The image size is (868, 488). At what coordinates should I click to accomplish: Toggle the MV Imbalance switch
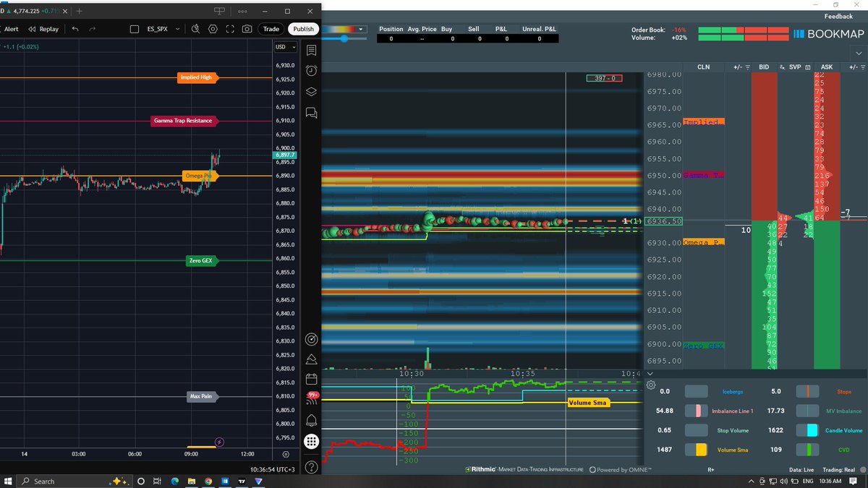click(x=807, y=411)
